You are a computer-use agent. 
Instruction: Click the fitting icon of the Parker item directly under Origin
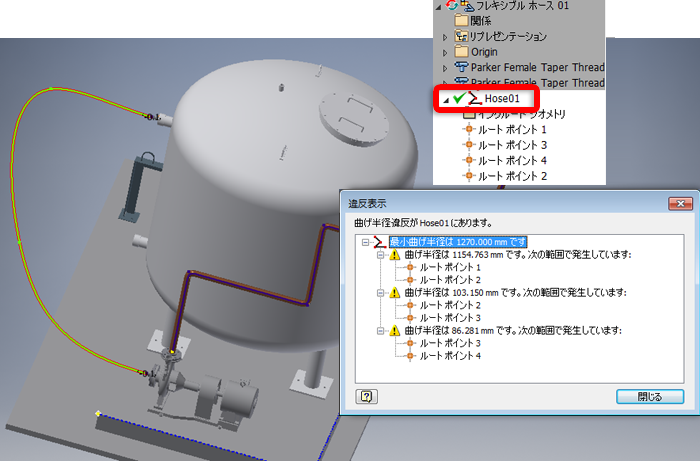461,67
